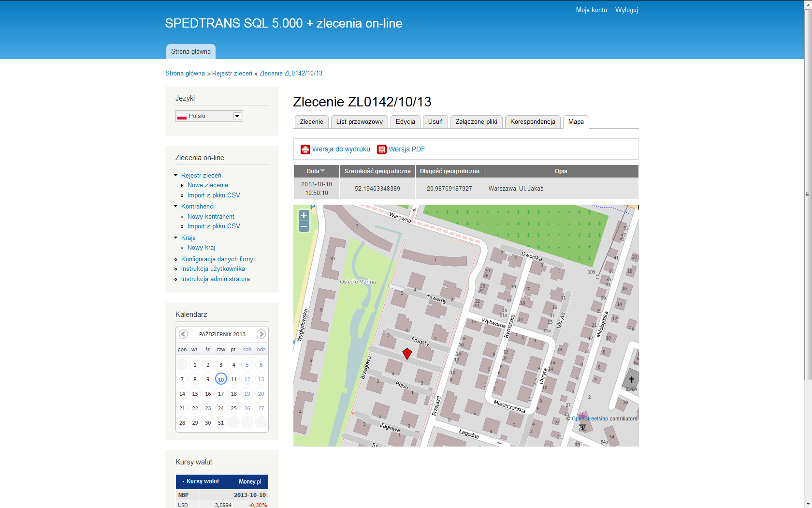Viewport: 812px width, 508px height.
Task: Go to previous month in calendar
Action: pos(183,334)
